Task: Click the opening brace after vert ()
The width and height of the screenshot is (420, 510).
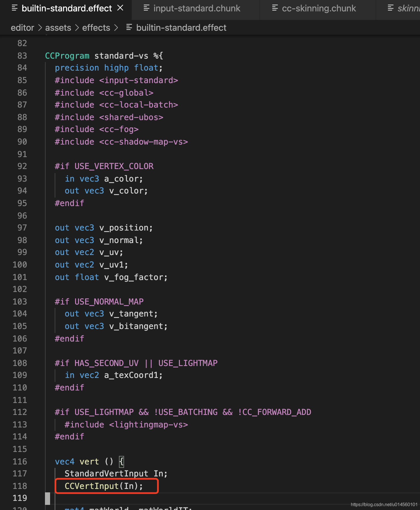Action: tap(122, 462)
